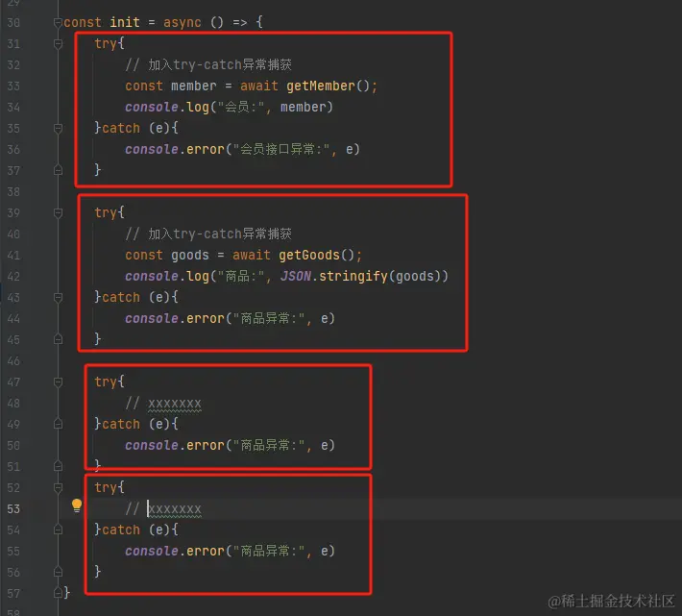Click 'log' method on line 34
The height and width of the screenshot is (616, 682).
click(198, 107)
